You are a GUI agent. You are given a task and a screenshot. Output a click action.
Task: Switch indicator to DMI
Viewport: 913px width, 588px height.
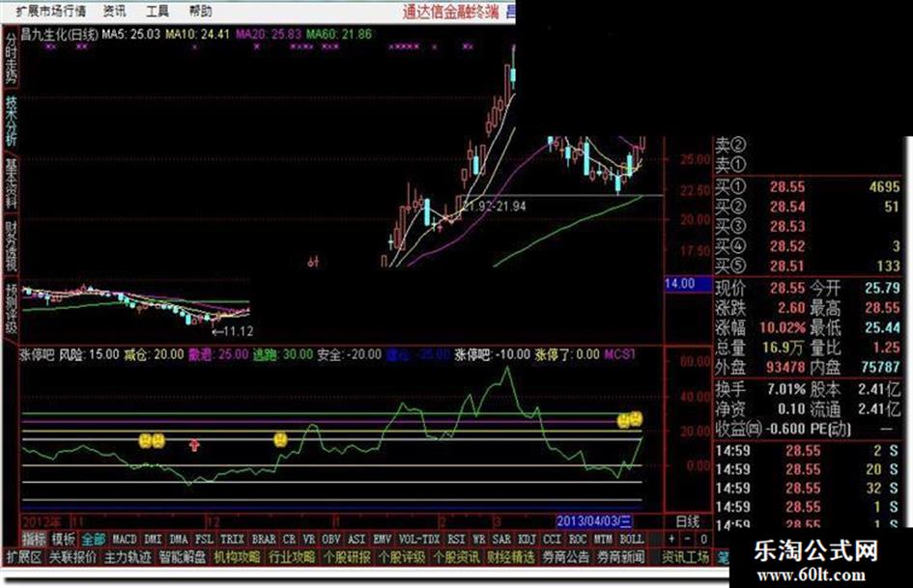click(x=153, y=539)
